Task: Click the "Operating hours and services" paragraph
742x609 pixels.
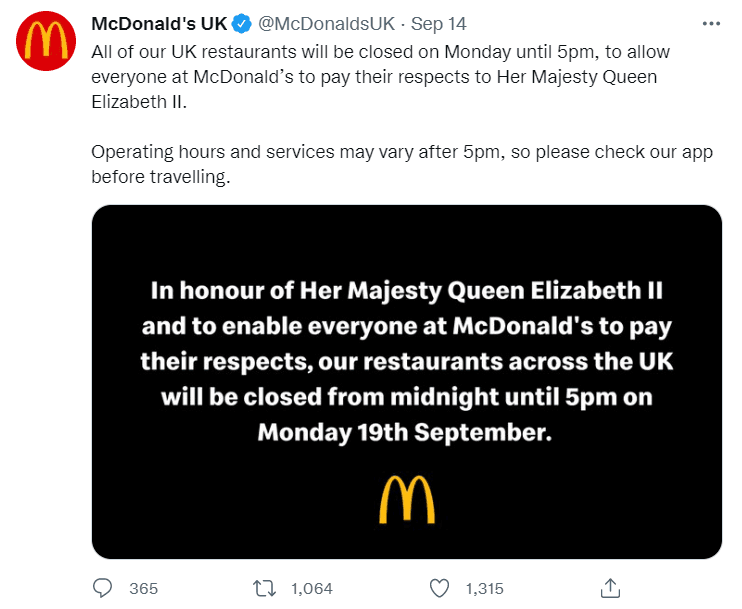Action: click(402, 164)
